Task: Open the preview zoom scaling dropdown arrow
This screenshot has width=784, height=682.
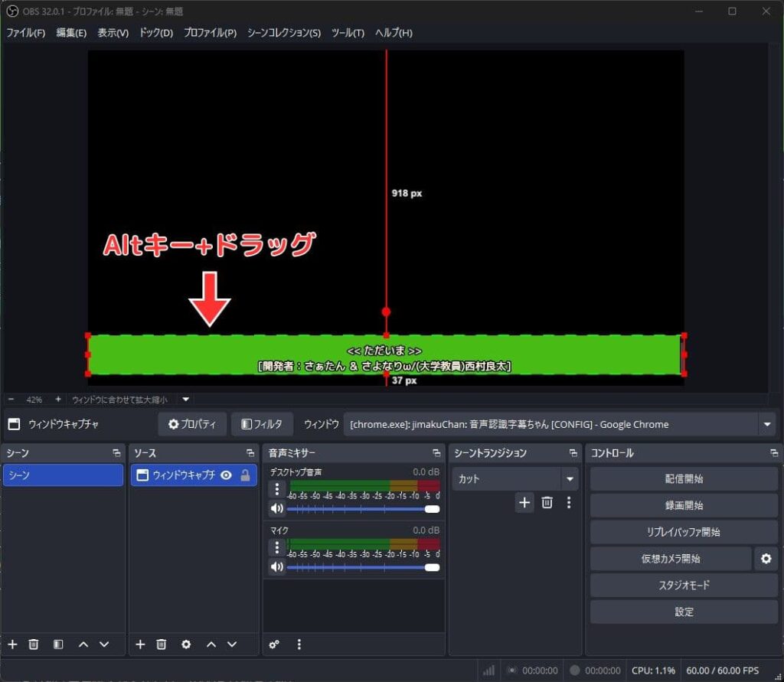Action: tap(185, 399)
